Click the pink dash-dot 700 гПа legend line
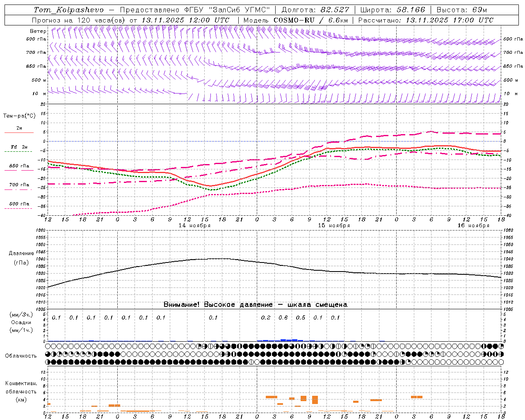The image size is (525, 420). pyautogui.click(x=18, y=189)
